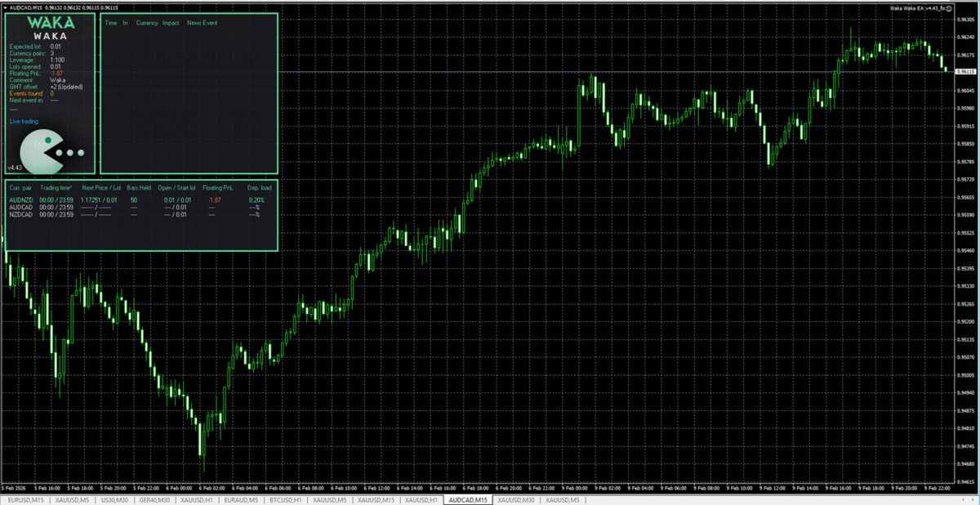The width and height of the screenshot is (980, 505).
Task: Open the EURAUD,M5 chart tab
Action: tap(241, 499)
